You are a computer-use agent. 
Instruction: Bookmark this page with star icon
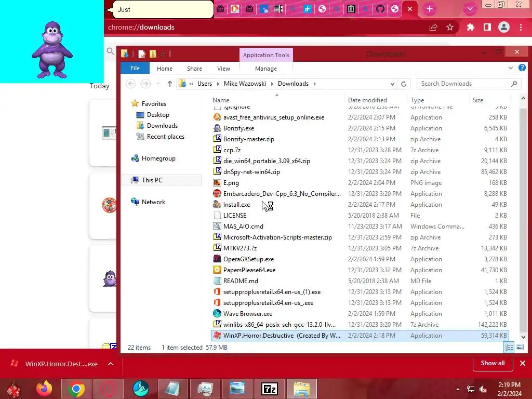point(450,28)
